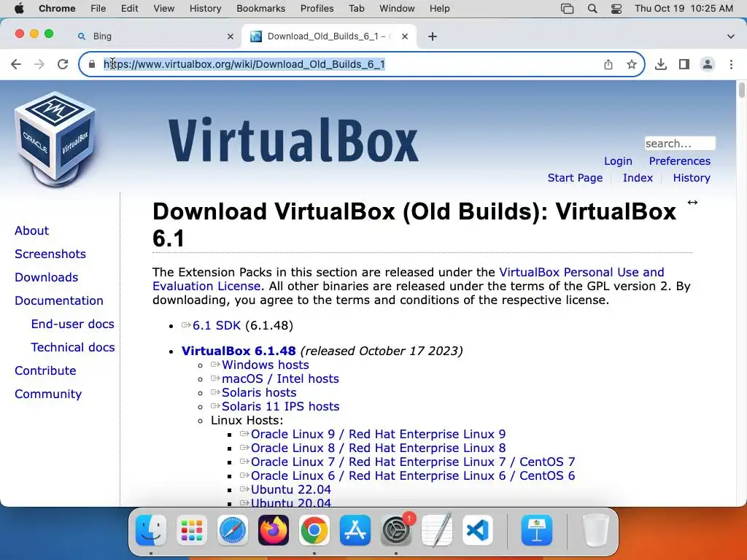Open Keynote from the dock
This screenshot has width=747, height=560.
(x=536, y=530)
